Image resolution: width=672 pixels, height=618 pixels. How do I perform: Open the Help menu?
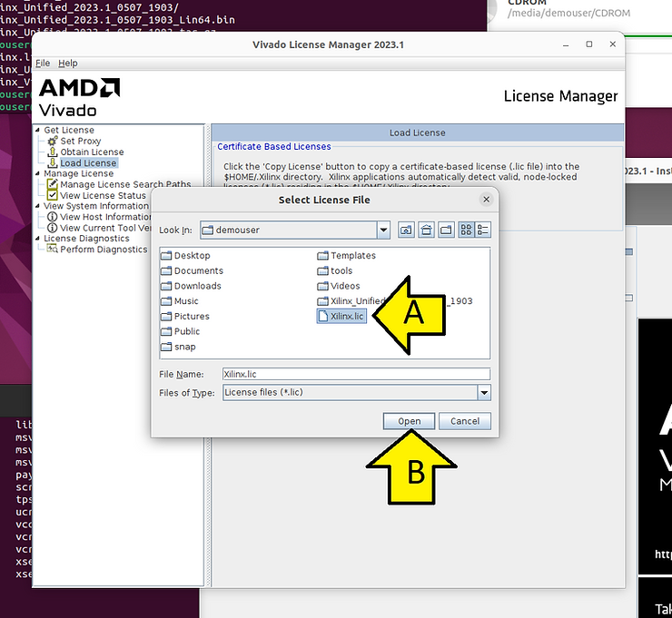coord(68,64)
